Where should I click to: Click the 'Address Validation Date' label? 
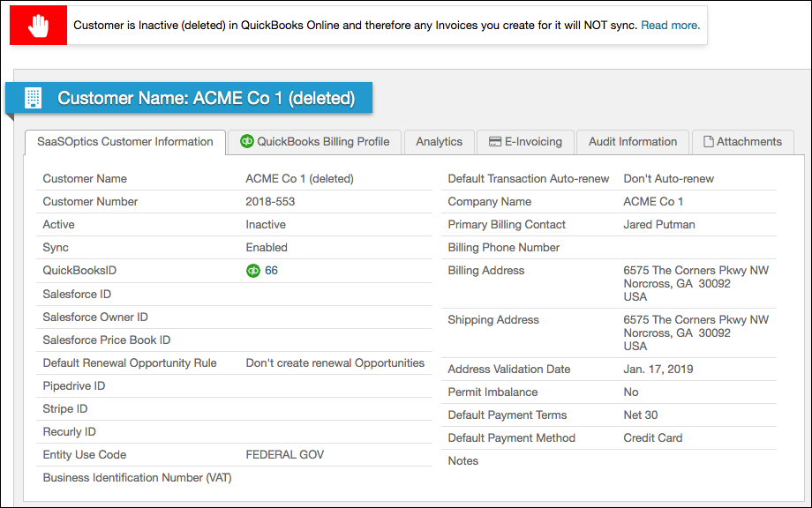click(509, 370)
